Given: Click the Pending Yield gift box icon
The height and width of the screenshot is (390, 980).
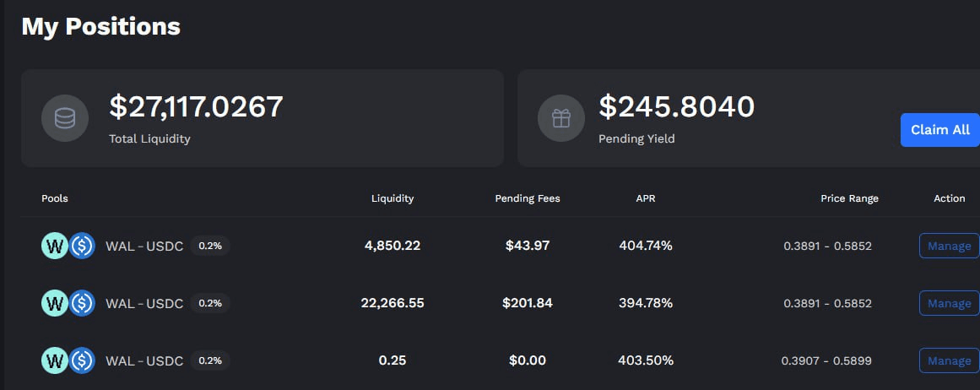Looking at the screenshot, I should [561, 118].
